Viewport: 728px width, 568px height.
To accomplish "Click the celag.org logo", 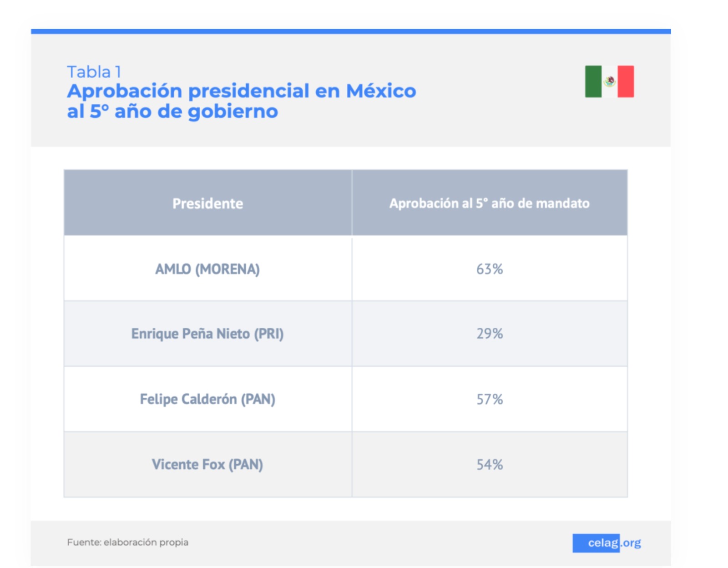I will [x=607, y=543].
